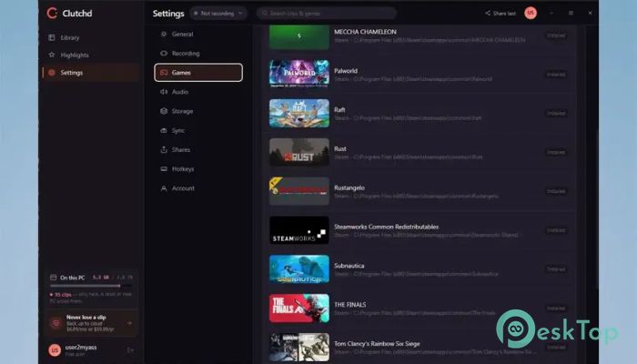Image resolution: width=637 pixels, height=364 pixels.
Task: Click the Installed badge for Subnautica
Action: (x=556, y=269)
